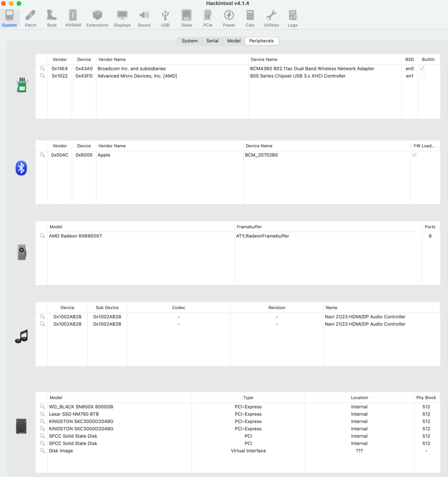448x477 pixels.
Task: Sort network table by BSD column header
Action: point(409,59)
